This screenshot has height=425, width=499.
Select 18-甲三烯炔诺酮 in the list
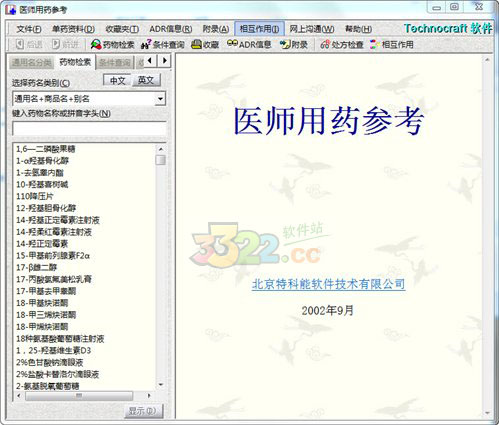46,315
